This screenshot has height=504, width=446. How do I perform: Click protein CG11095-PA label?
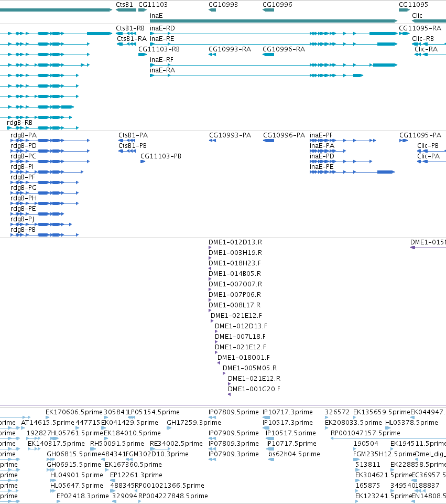tap(420, 135)
